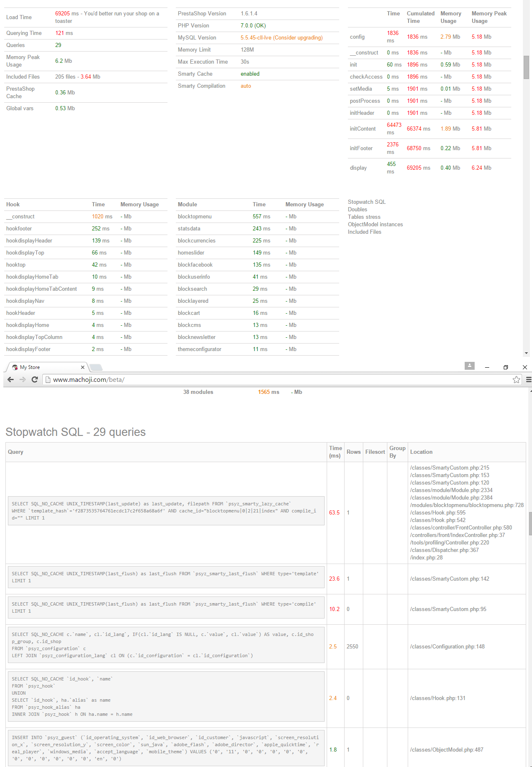Screen dimensions: 532x767
Task: Click the browser Back arrow
Action: pos(11,379)
